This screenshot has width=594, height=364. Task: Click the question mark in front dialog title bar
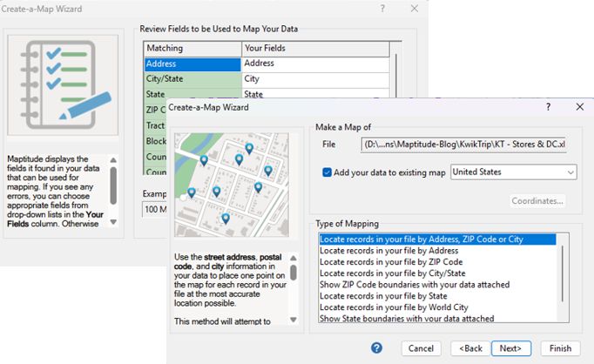(548, 106)
